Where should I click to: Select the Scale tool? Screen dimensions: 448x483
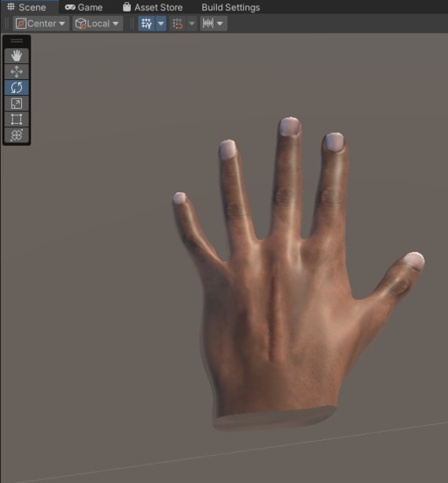pyautogui.click(x=17, y=104)
